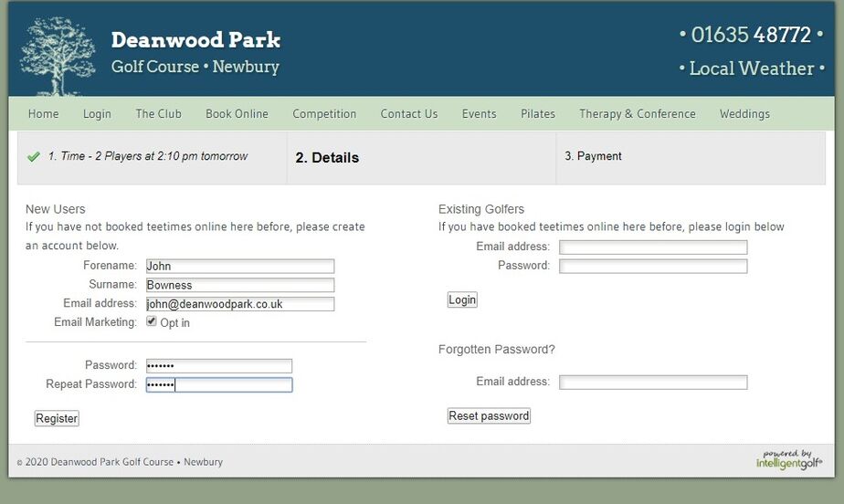The width and height of the screenshot is (844, 504).
Task: Focus Forgotten Password Email address field
Action: coord(653,382)
